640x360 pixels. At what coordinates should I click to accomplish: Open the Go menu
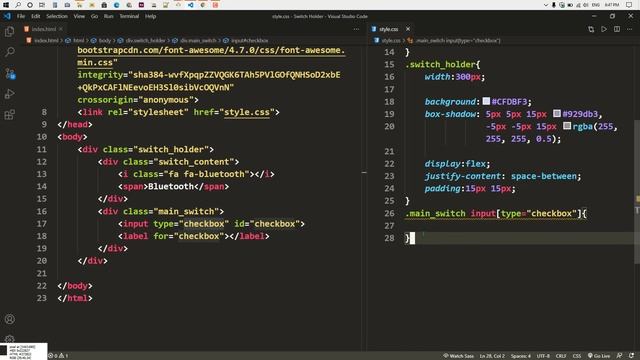[94, 16]
